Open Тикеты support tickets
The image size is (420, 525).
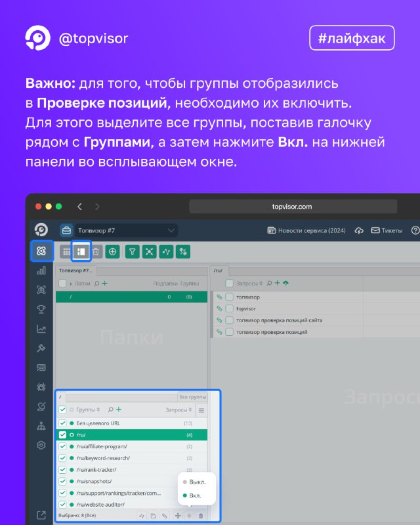tap(387, 230)
